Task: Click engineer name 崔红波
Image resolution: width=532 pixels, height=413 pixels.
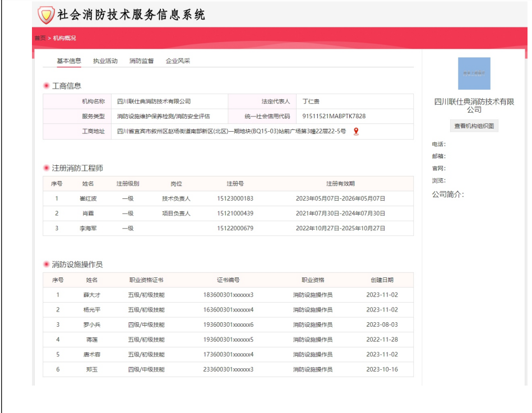Action: pos(88,199)
